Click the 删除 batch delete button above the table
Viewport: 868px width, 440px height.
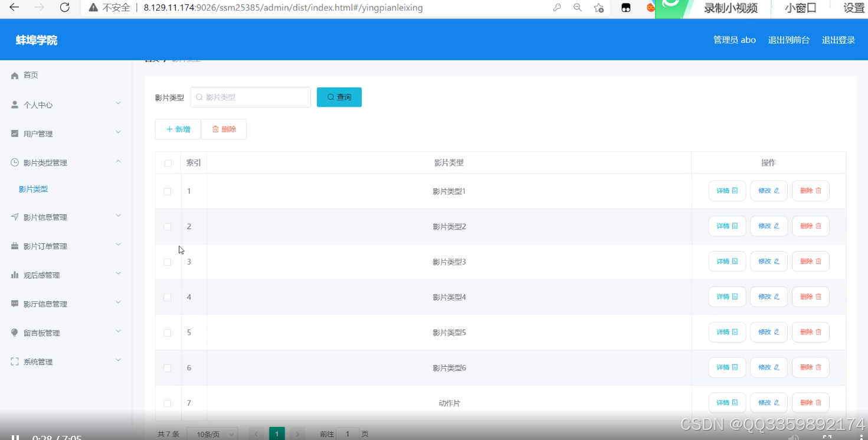tap(224, 129)
